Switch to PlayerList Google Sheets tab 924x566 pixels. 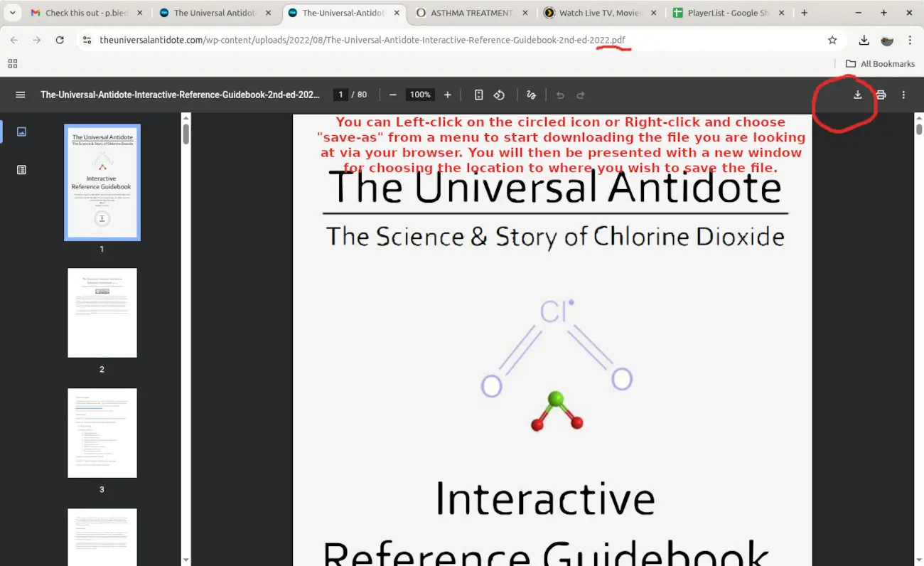tap(728, 13)
